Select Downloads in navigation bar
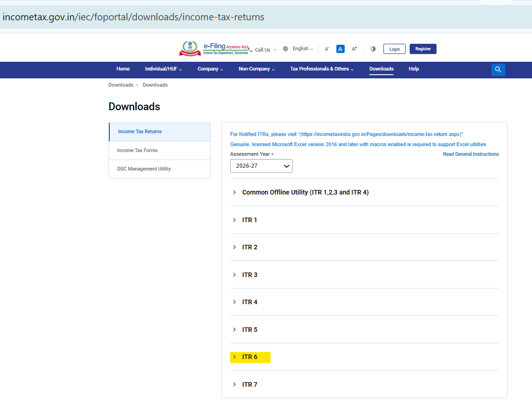The image size is (532, 407). 382,69
